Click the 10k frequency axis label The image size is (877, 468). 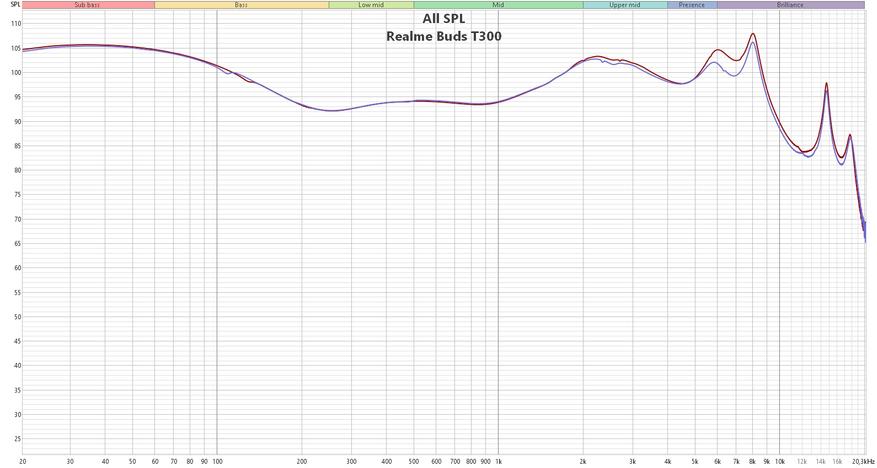(780, 462)
